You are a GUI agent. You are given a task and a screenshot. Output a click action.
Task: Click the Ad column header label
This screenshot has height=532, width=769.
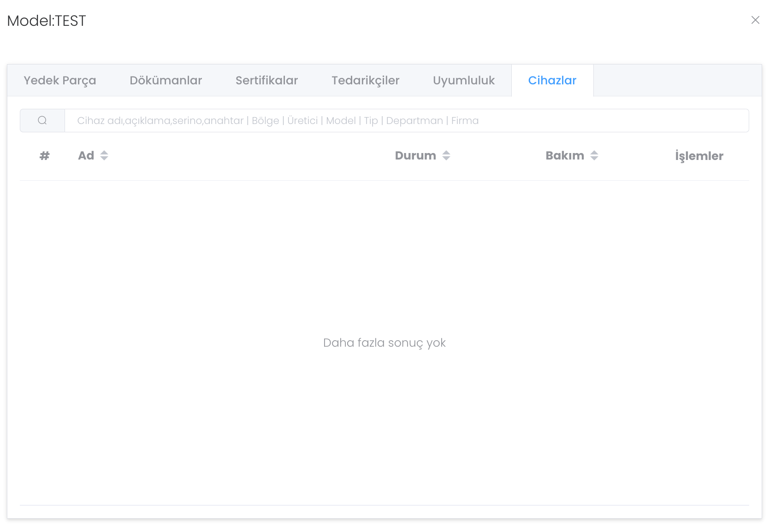(x=86, y=156)
